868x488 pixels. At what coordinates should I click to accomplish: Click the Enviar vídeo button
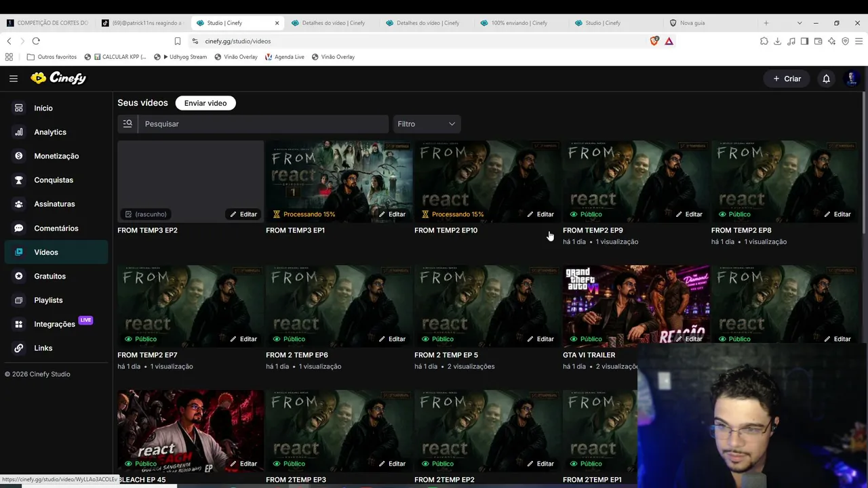pos(205,103)
